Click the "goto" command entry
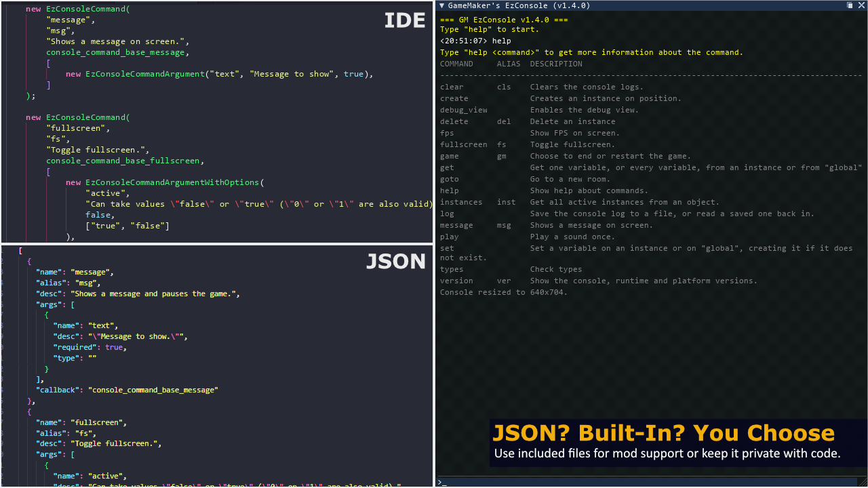 [x=449, y=179]
